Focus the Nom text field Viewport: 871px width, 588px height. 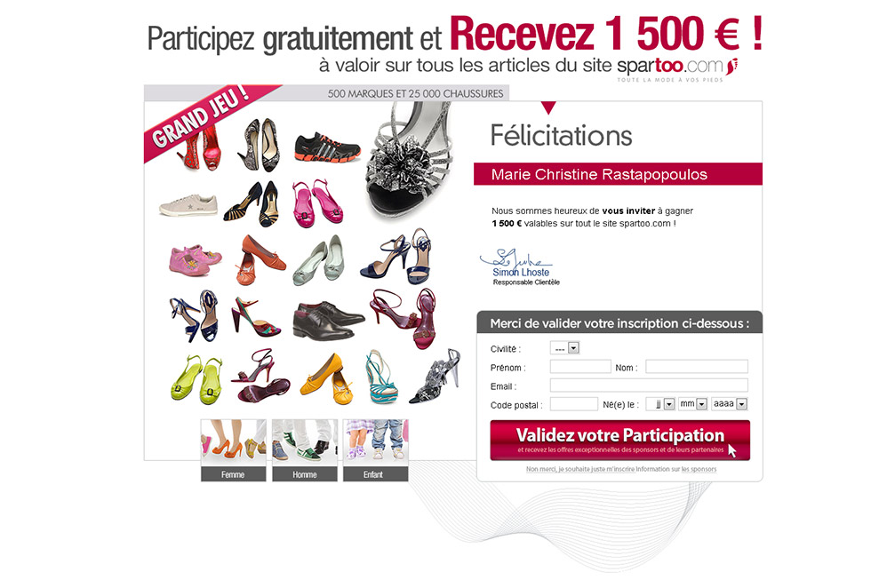697,367
